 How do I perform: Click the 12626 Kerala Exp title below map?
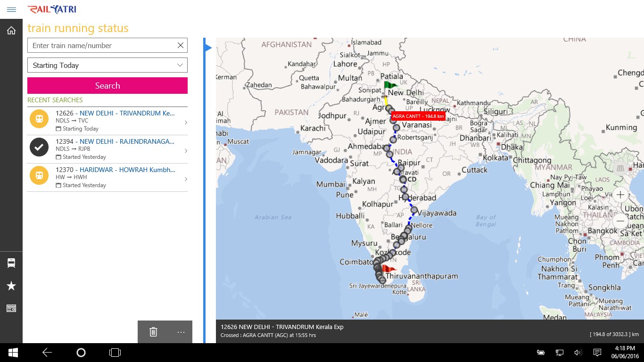pyautogui.click(x=282, y=327)
